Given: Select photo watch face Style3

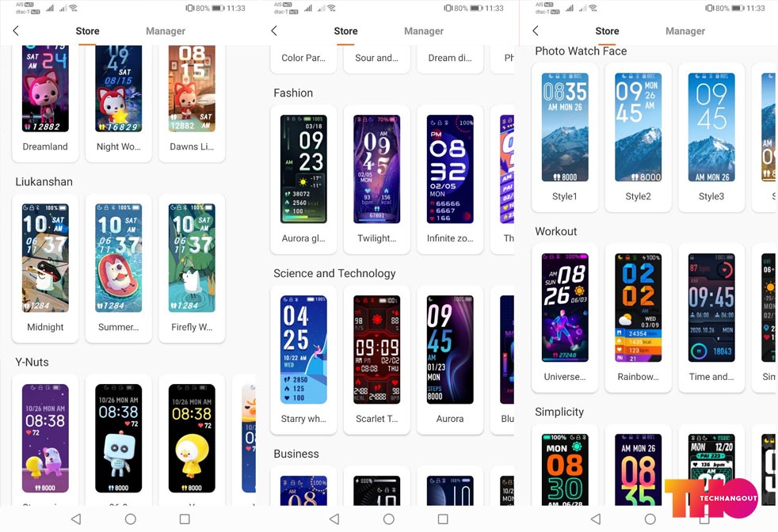Looking at the screenshot, I should (x=711, y=137).
